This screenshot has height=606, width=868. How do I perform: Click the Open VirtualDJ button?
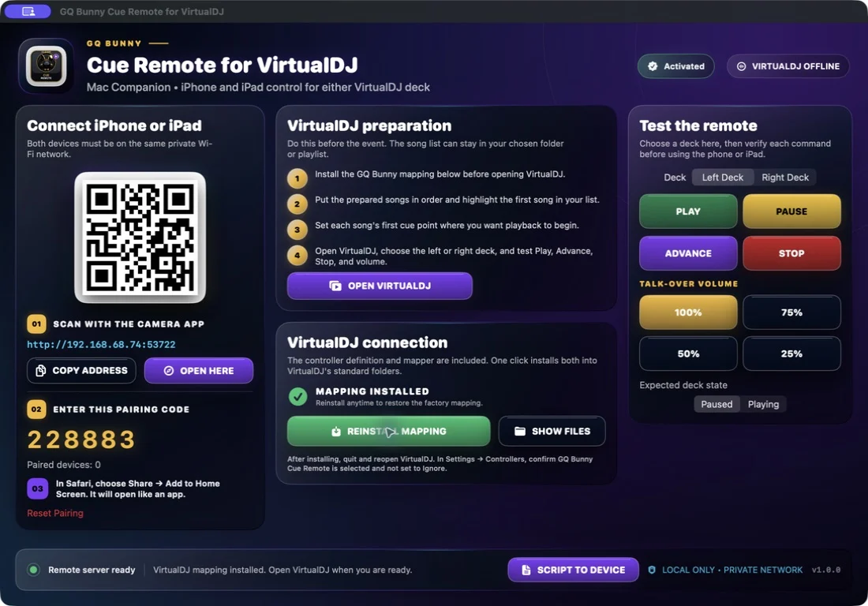tap(380, 286)
